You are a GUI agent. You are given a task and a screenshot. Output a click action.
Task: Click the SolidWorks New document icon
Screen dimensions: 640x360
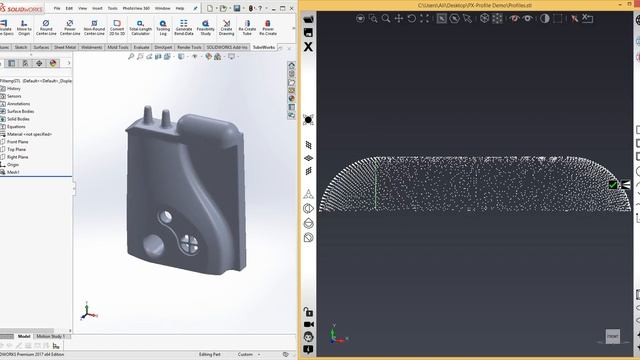point(210,8)
